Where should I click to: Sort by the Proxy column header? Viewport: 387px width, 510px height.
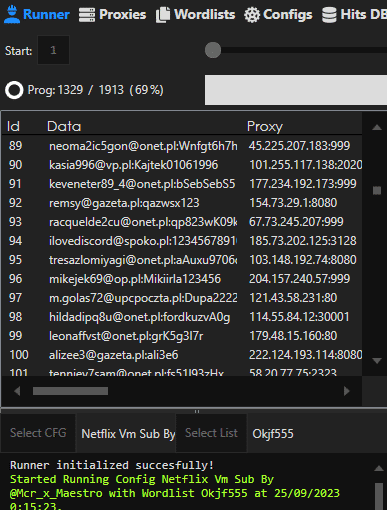(265, 126)
